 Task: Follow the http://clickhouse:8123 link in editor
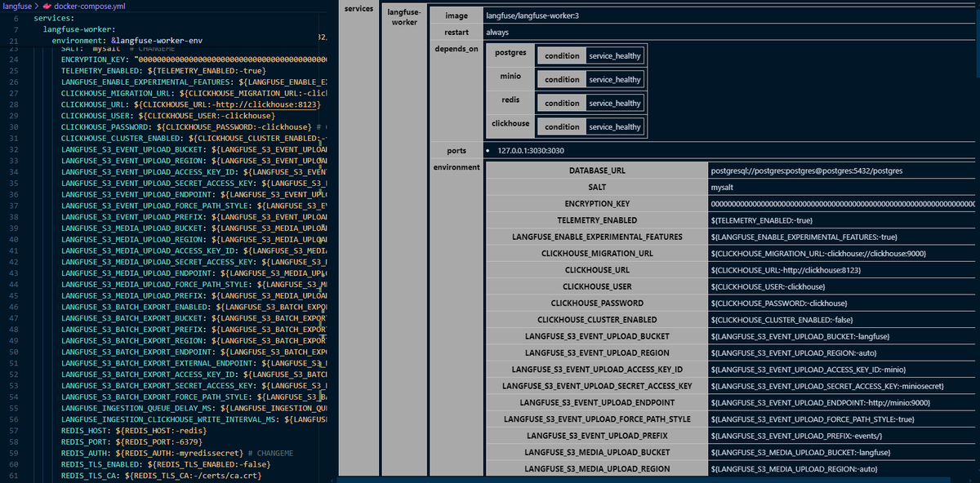click(x=268, y=104)
